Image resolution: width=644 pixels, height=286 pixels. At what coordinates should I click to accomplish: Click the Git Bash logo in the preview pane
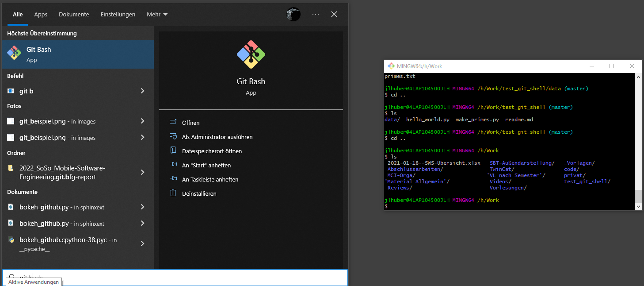click(x=251, y=54)
